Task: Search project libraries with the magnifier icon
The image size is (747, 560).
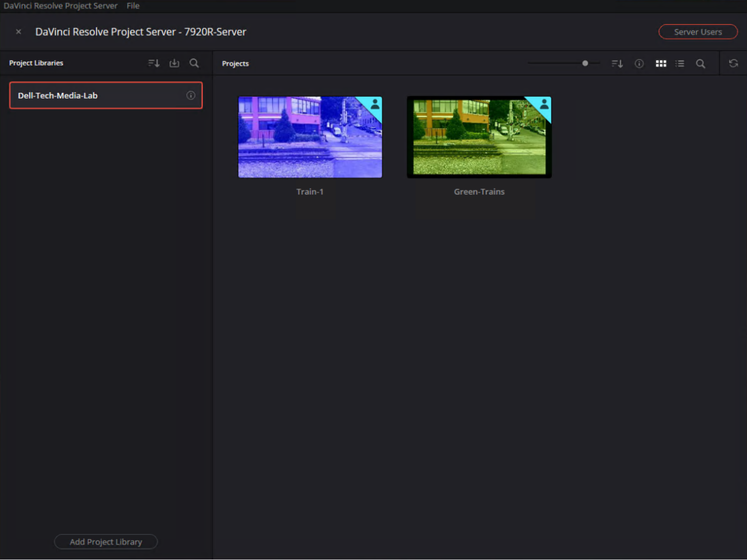Action: [194, 63]
